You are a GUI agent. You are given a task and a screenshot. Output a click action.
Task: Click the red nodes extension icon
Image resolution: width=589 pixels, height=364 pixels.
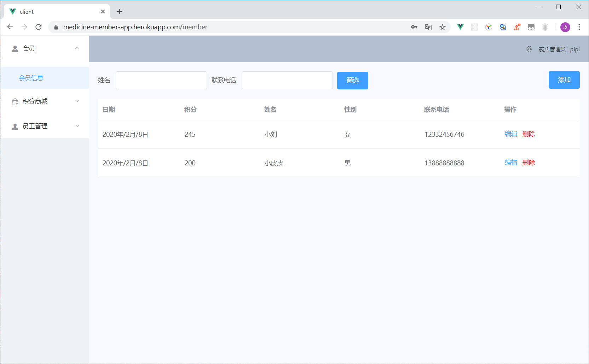(x=517, y=27)
